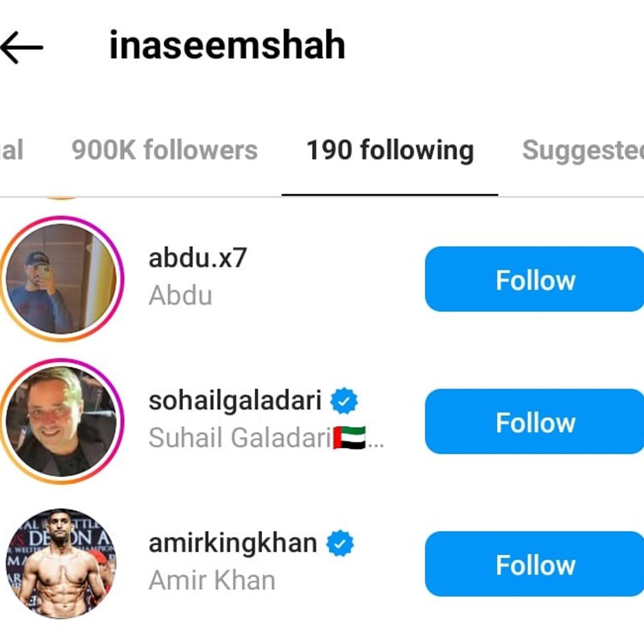
Task: Open the abdu.x7 username link
Action: click(x=198, y=258)
